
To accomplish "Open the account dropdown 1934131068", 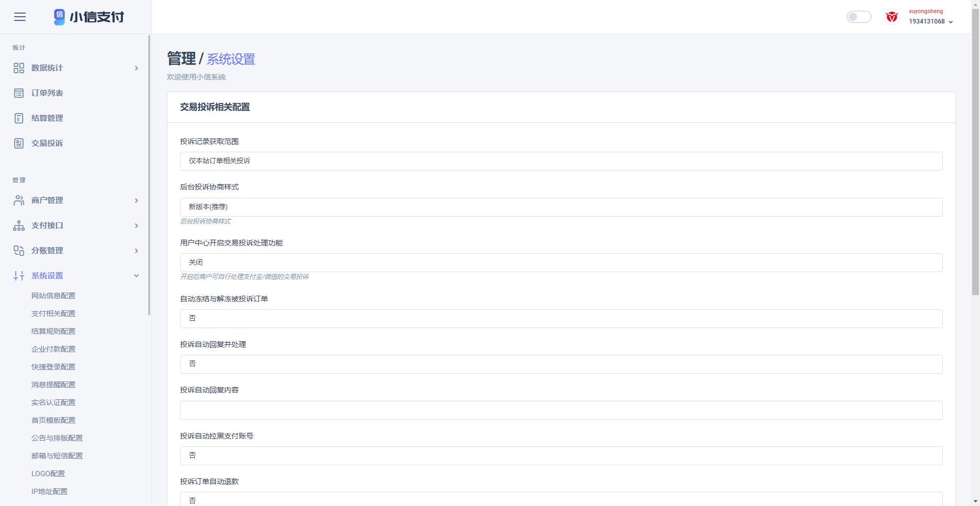I will point(931,21).
